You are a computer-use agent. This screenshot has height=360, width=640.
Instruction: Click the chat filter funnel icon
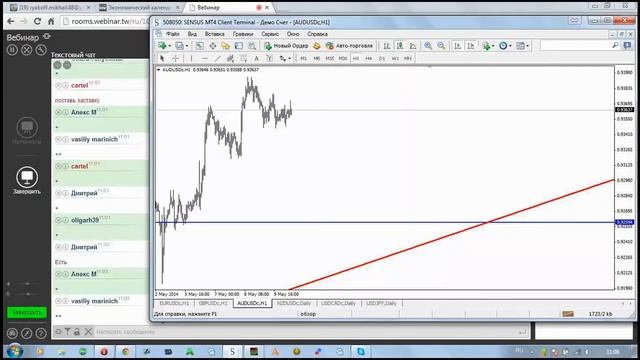tap(67, 331)
